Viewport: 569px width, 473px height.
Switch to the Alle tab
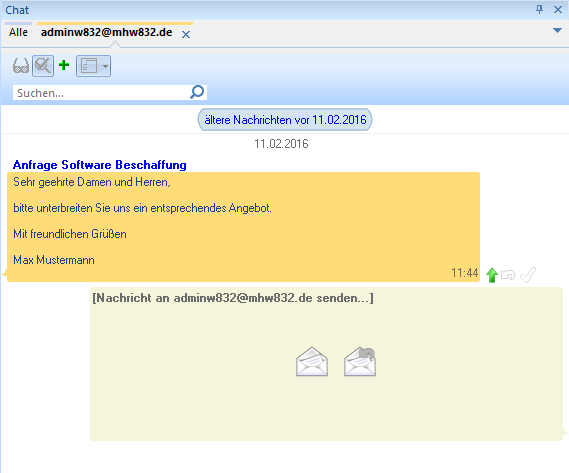19,32
